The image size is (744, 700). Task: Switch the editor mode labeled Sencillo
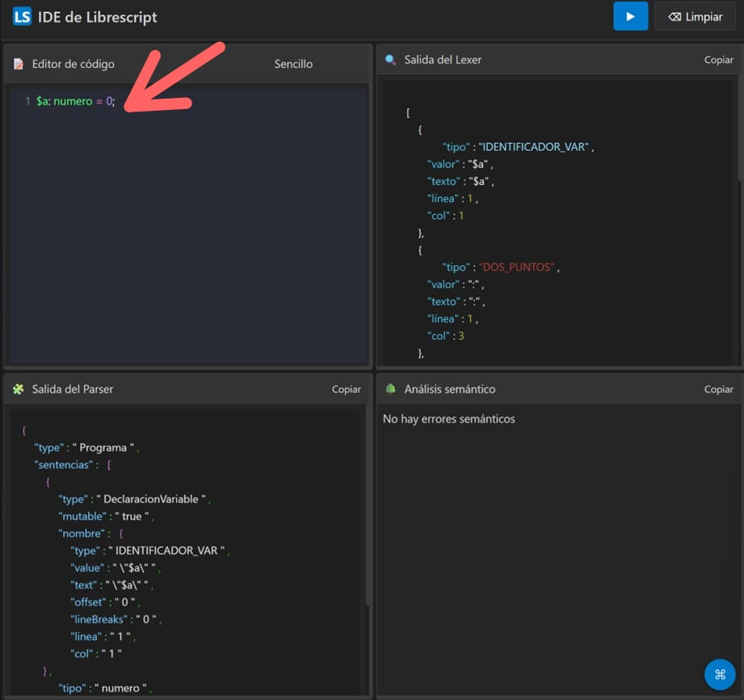coord(293,64)
